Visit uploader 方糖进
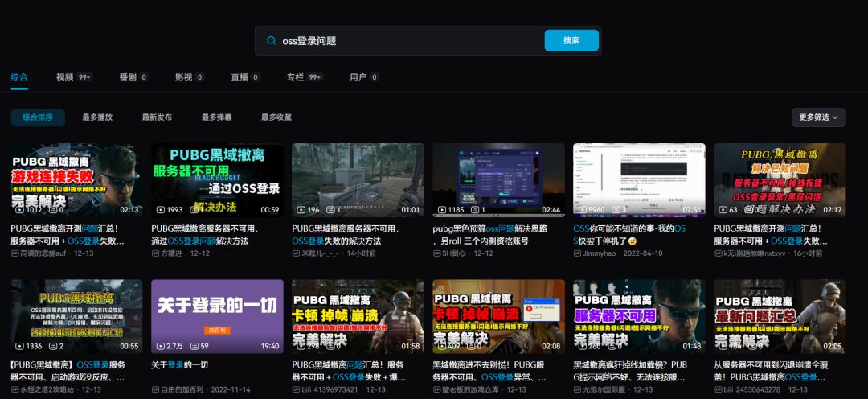 174,253
